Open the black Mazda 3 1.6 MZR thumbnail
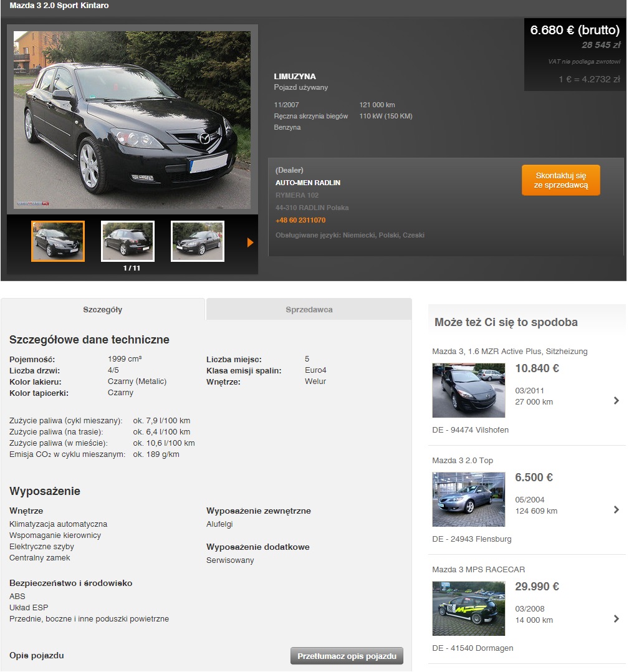629x672 pixels. pyautogui.click(x=468, y=390)
